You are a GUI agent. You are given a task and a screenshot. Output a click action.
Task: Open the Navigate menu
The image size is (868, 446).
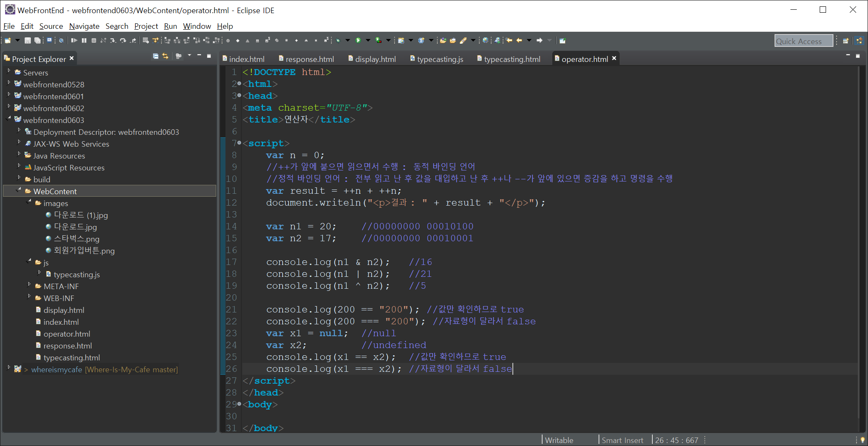84,26
